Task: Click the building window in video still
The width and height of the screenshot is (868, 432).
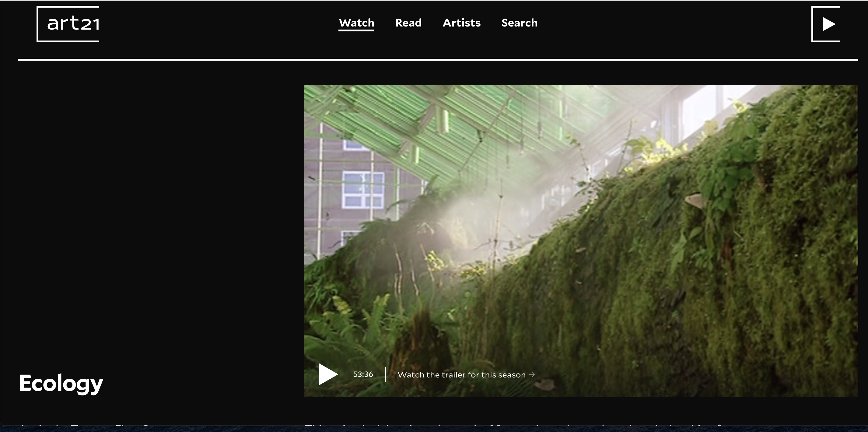Action: [363, 189]
